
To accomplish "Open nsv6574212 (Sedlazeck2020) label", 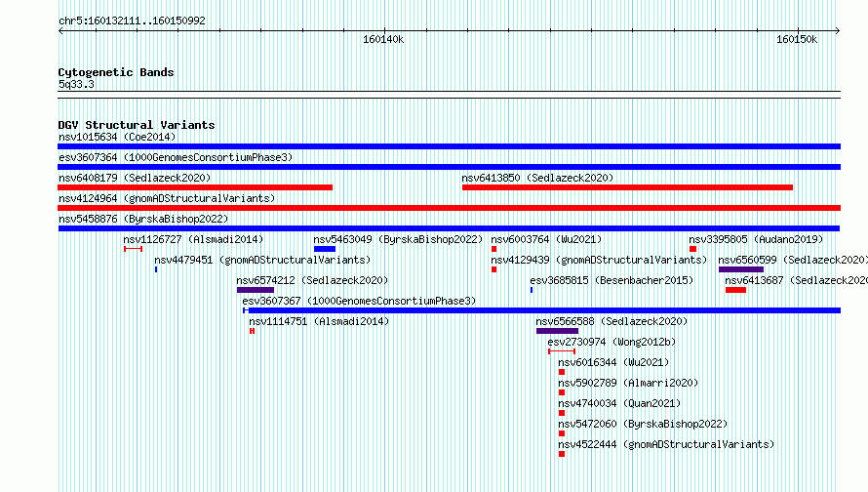I will coord(312,280).
